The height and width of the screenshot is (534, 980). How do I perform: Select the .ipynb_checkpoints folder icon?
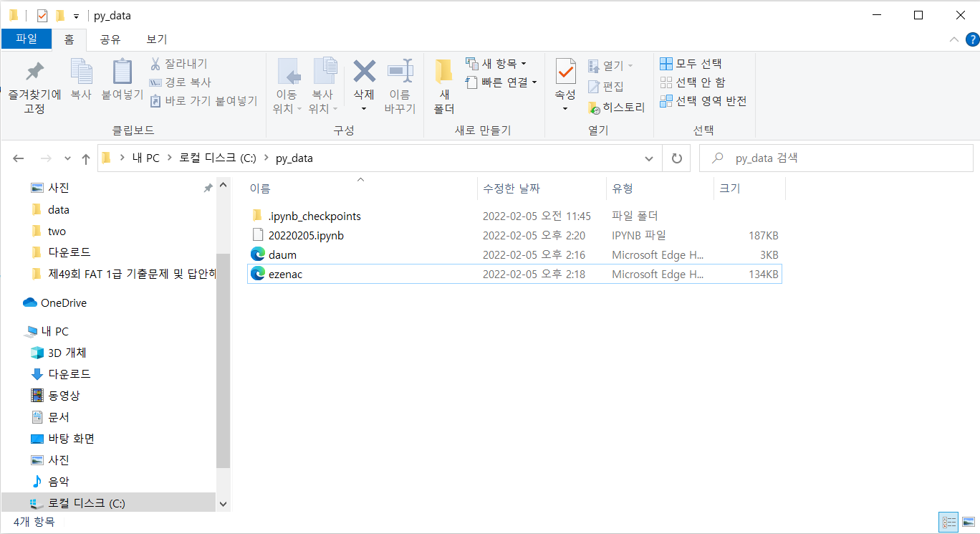pyautogui.click(x=258, y=216)
